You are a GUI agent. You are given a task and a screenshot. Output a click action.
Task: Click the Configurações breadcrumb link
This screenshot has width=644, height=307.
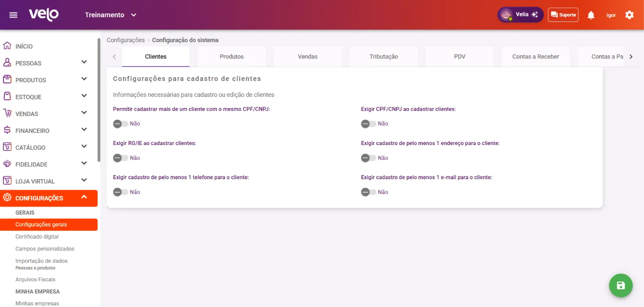pos(126,40)
